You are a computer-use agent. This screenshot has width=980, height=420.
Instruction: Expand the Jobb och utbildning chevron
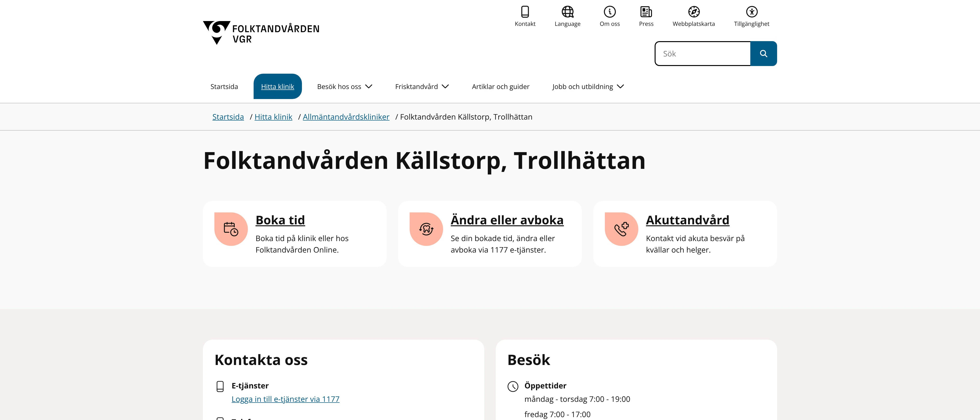(x=620, y=86)
